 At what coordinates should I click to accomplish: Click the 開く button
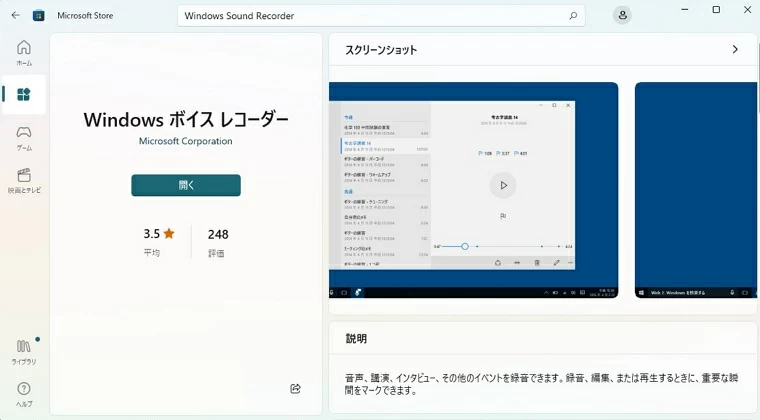(186, 185)
